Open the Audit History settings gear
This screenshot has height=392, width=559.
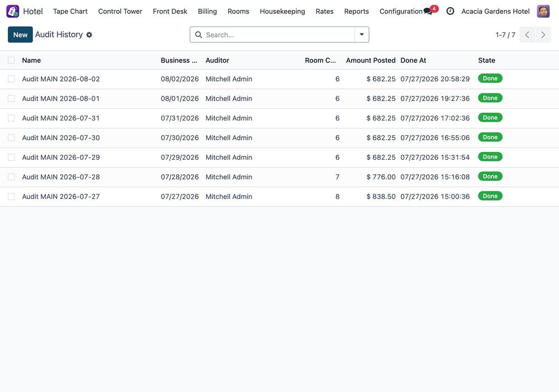[x=89, y=35]
